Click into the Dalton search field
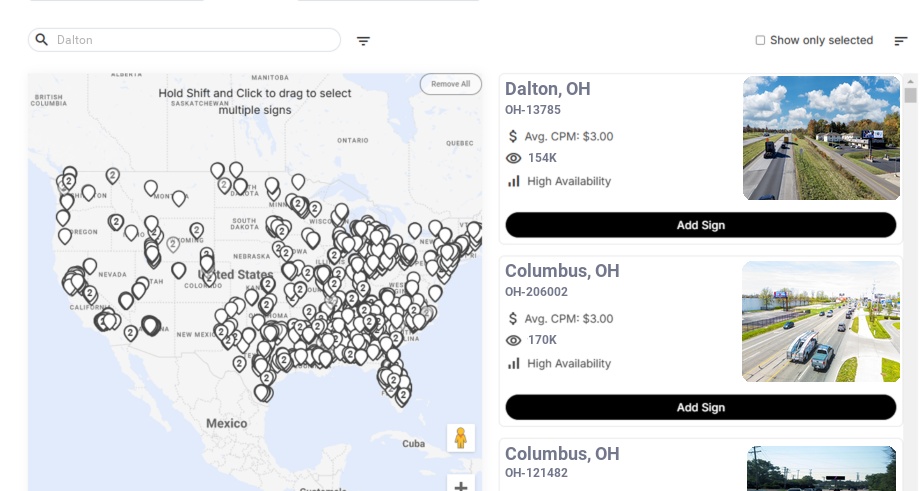Image resolution: width=920 pixels, height=491 pixels. click(190, 40)
